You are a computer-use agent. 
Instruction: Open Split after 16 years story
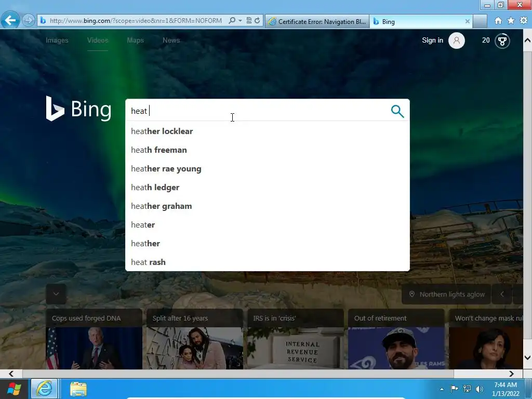pos(180,318)
